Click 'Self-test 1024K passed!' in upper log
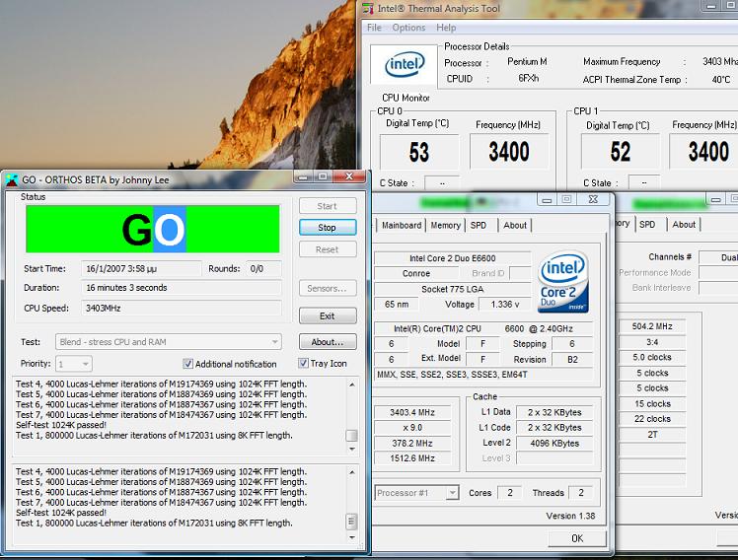 (61, 425)
